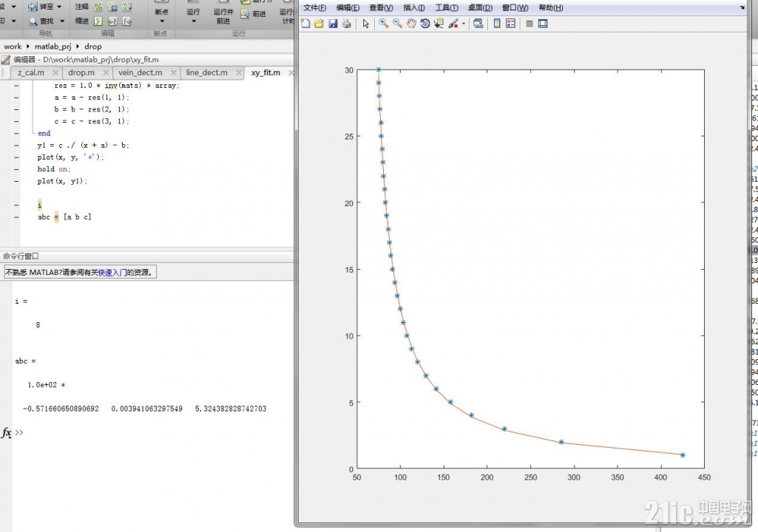The image size is (758, 532).
Task: Click 'work' in the folder path
Action: (13, 47)
